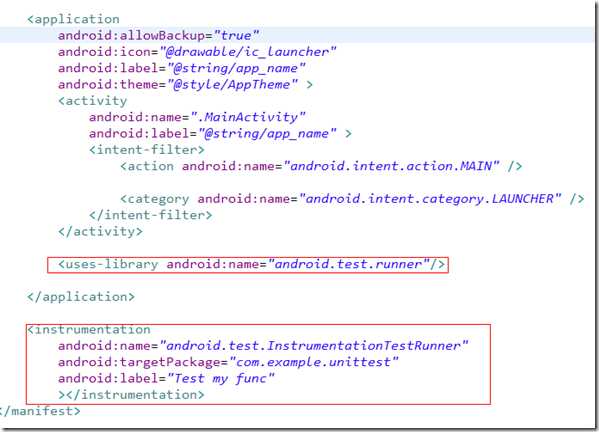Click the action android.intent.action.MAIN line
599x432 pixels.
pos(321,166)
